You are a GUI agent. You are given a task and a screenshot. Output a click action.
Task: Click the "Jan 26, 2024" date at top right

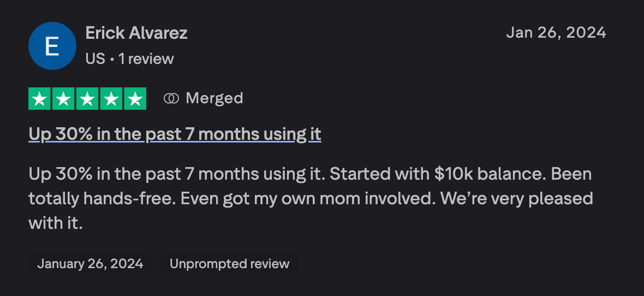click(x=556, y=33)
